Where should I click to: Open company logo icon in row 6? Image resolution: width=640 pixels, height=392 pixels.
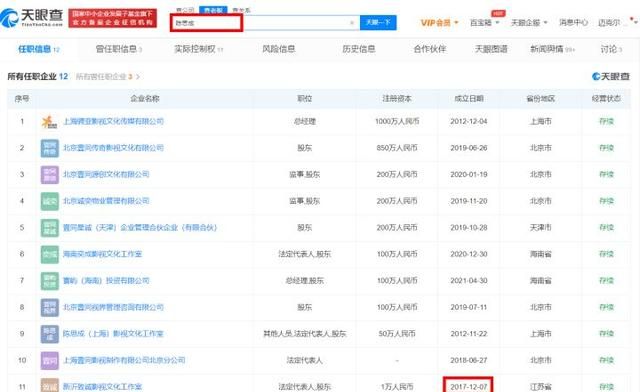click(x=49, y=254)
